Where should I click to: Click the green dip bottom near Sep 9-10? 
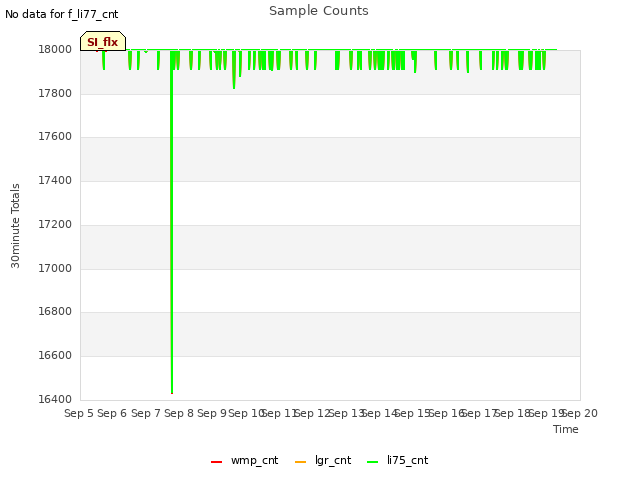234,88
